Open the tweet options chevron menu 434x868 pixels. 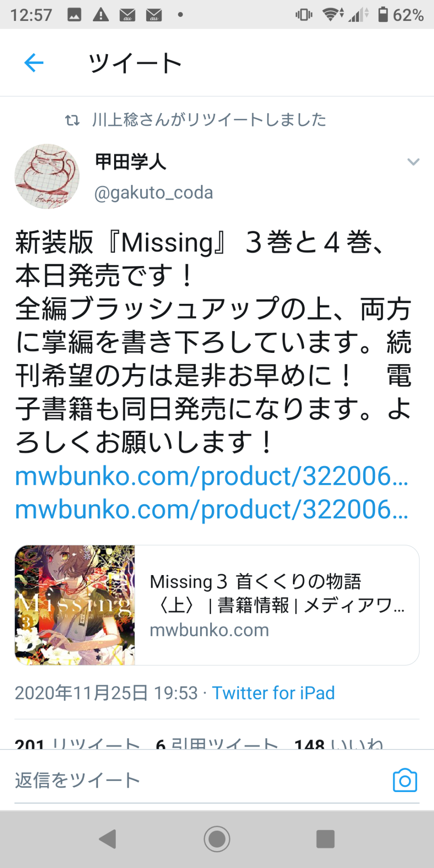pos(413,162)
